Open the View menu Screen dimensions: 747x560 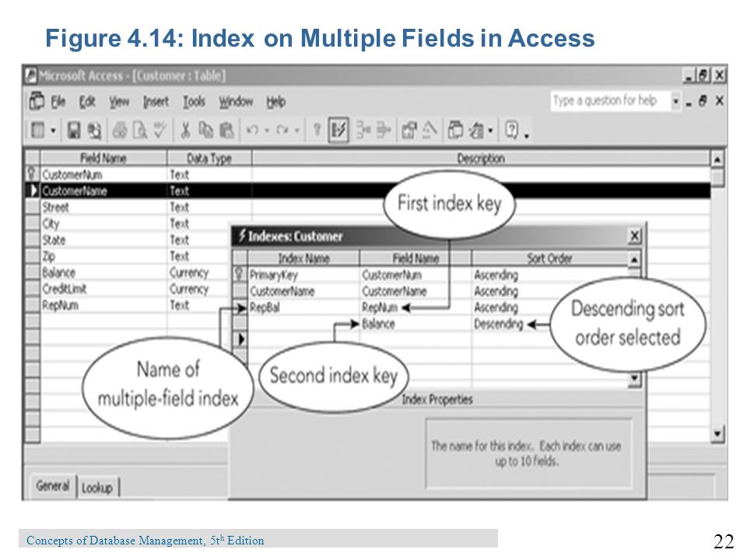pos(119,101)
